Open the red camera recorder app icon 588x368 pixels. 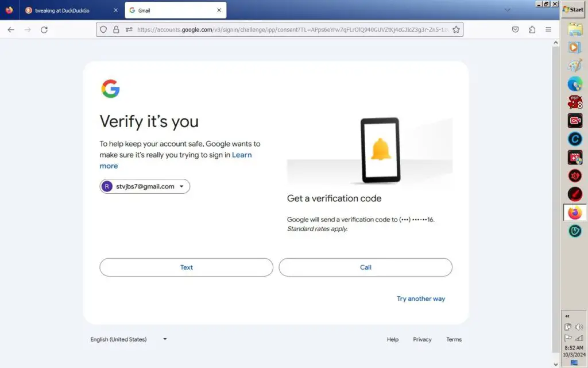575,121
